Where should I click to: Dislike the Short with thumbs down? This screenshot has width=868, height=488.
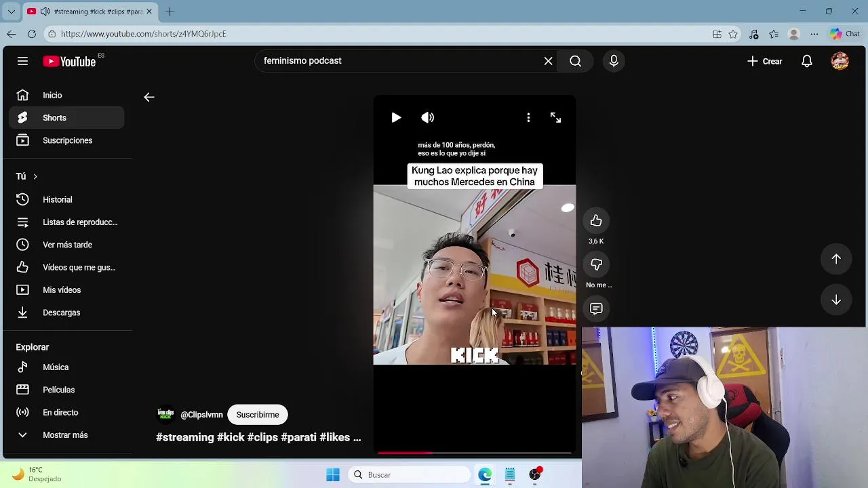pos(596,265)
